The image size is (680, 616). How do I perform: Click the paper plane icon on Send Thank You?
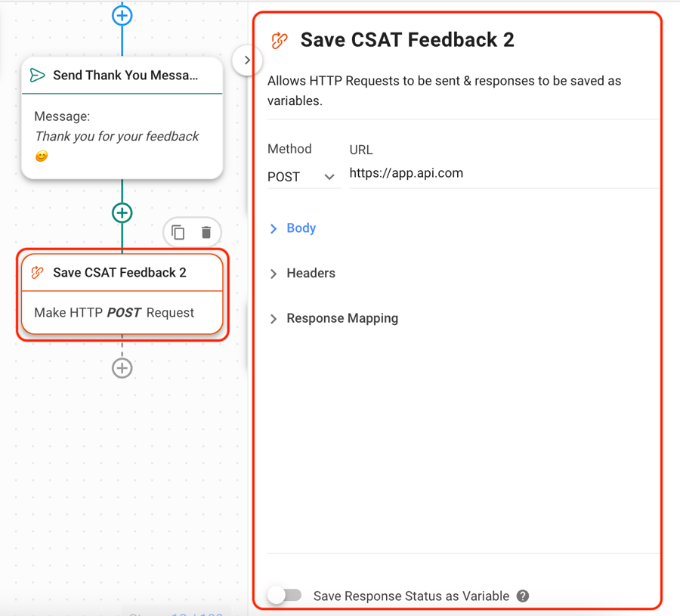tap(37, 76)
